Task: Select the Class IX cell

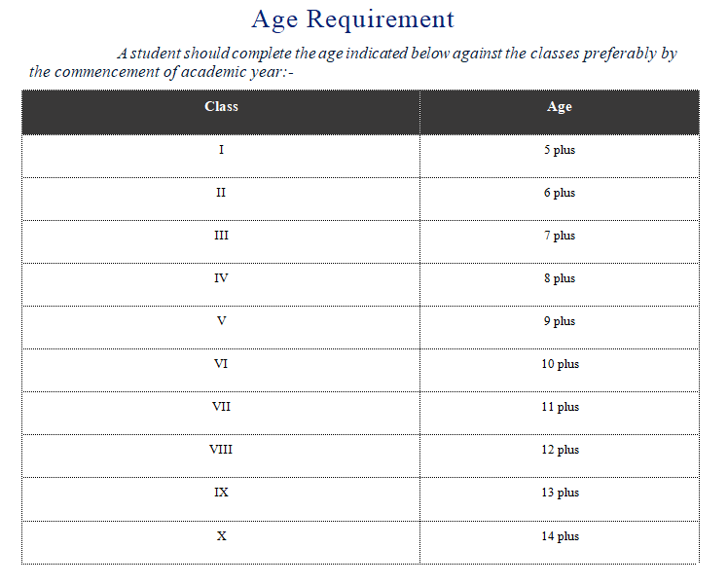Action: tap(221, 498)
